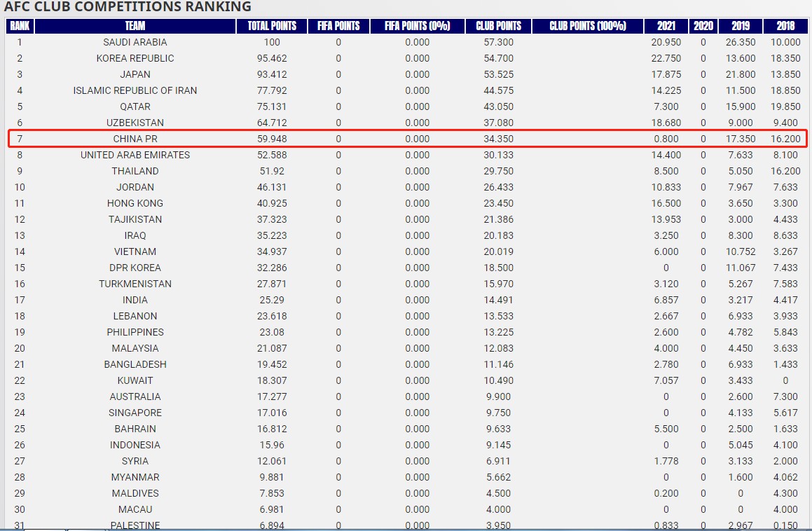Viewport: 812px width, 531px height.
Task: Click Indonesia total points 15.96
Action: pos(272,444)
